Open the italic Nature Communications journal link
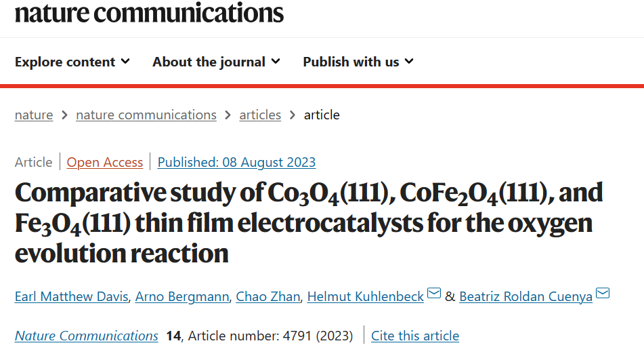644x358 pixels. tap(86, 336)
